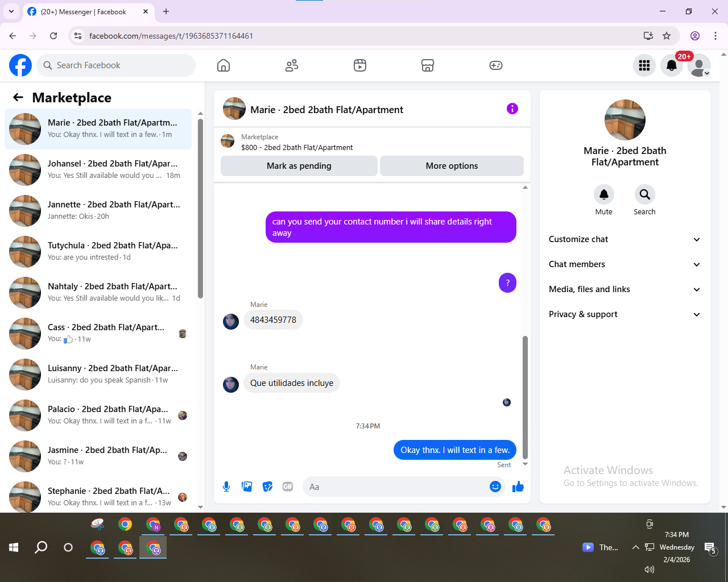Open Chrome profile icon
Viewport: 728px width, 582px height.
(x=695, y=36)
